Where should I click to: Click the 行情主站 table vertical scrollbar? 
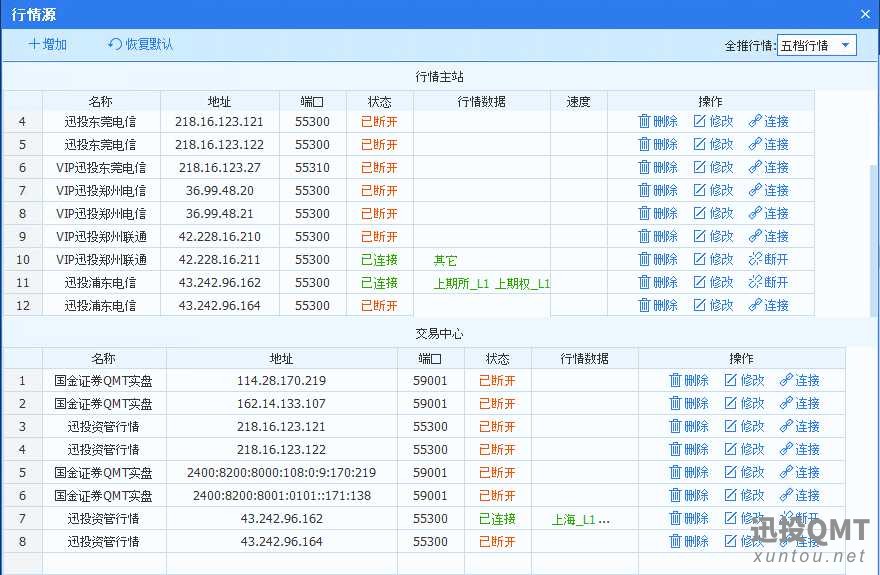coord(874,241)
